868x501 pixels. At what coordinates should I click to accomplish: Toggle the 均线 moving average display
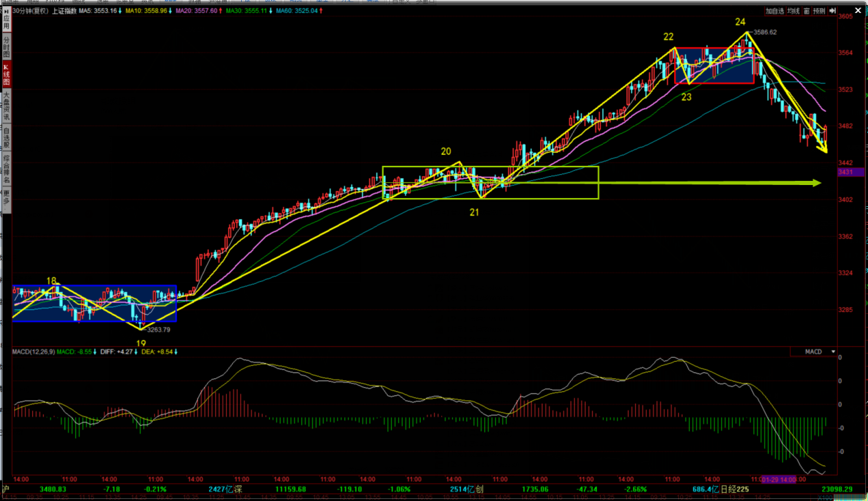click(793, 11)
